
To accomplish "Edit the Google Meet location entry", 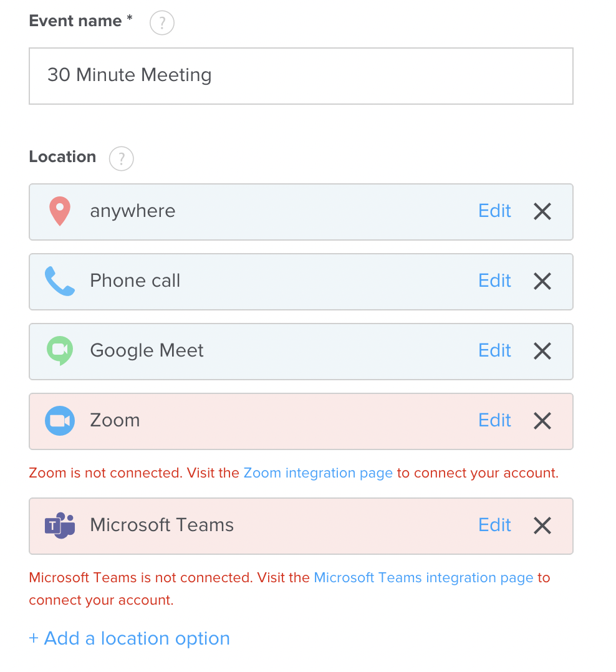I will [494, 350].
